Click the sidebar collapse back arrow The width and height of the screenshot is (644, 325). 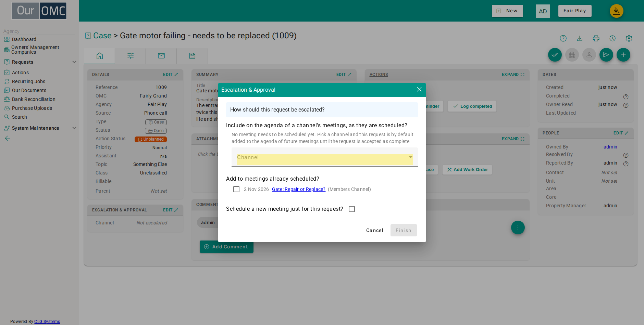[x=8, y=138]
